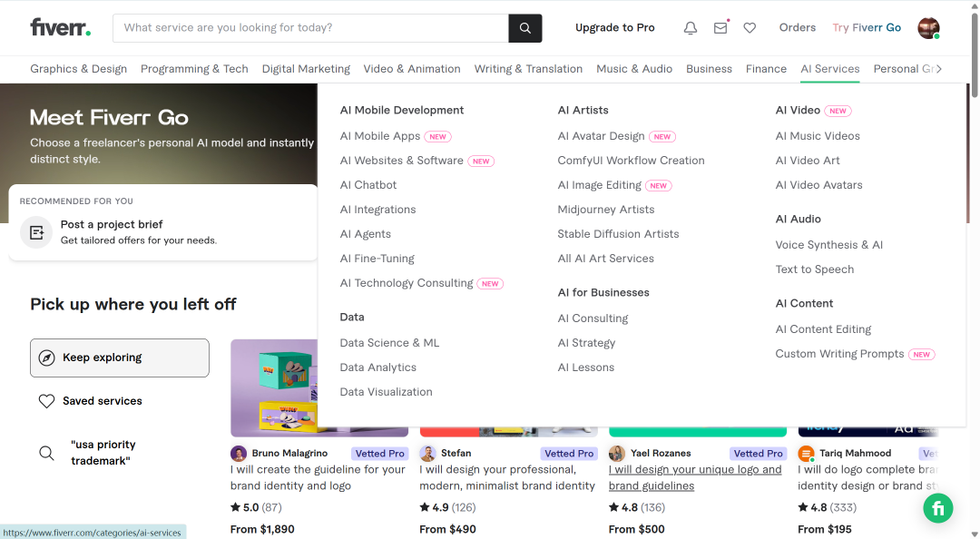Open AI Strategy
The image size is (980, 539).
586,343
